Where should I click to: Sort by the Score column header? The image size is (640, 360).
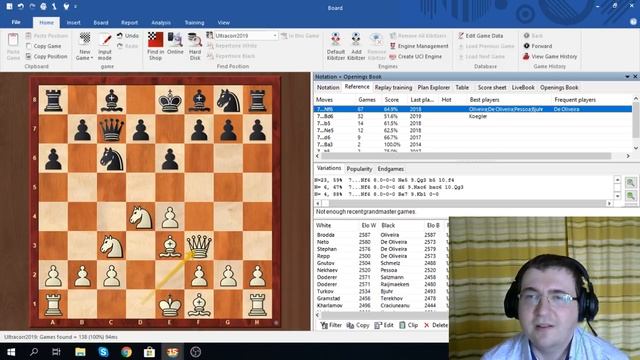391,100
